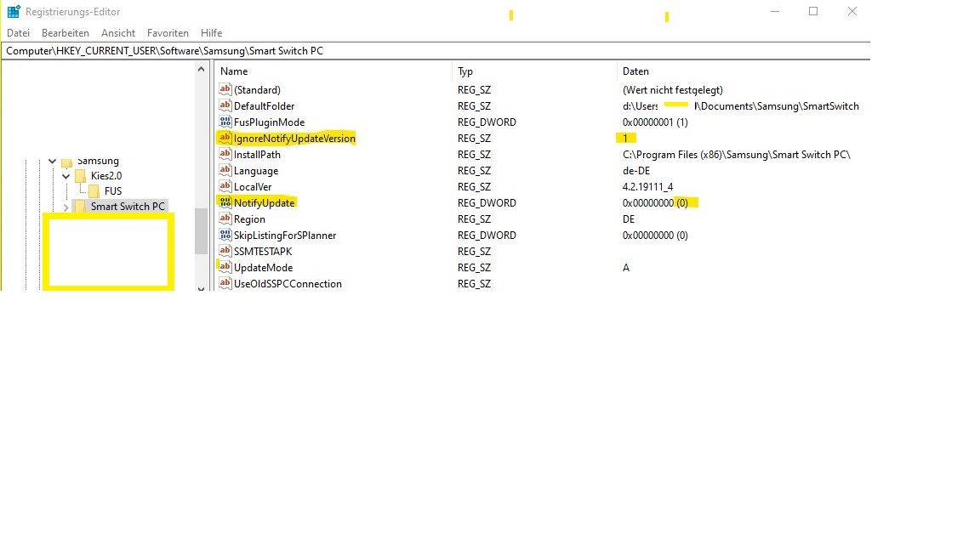Open the Bearbeiten menu

tap(66, 32)
